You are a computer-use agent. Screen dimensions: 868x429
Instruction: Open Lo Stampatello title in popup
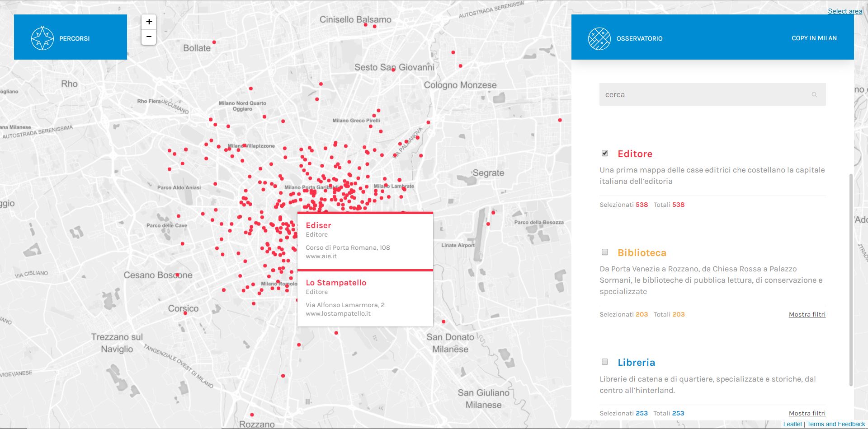[x=336, y=283]
